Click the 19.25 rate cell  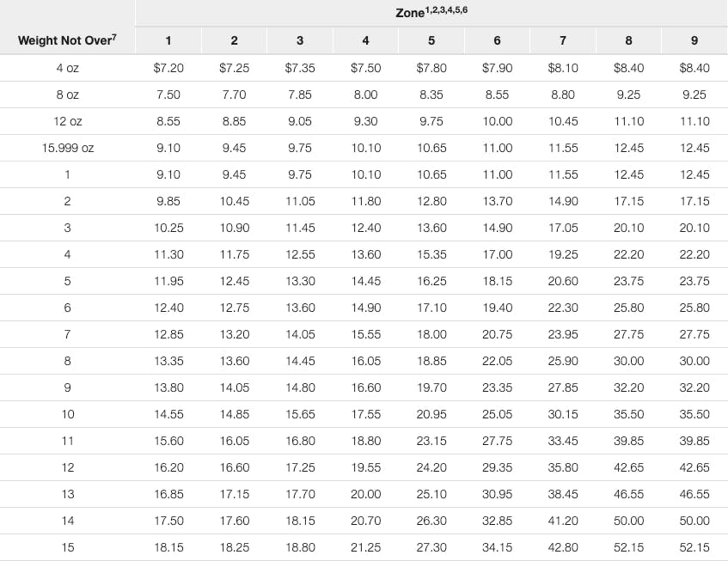click(x=563, y=254)
